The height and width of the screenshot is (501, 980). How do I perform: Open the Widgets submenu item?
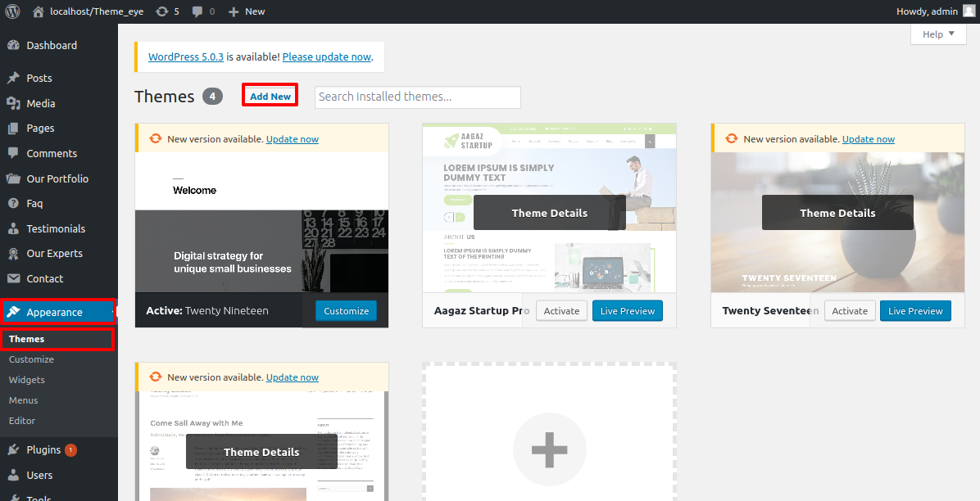click(x=27, y=380)
